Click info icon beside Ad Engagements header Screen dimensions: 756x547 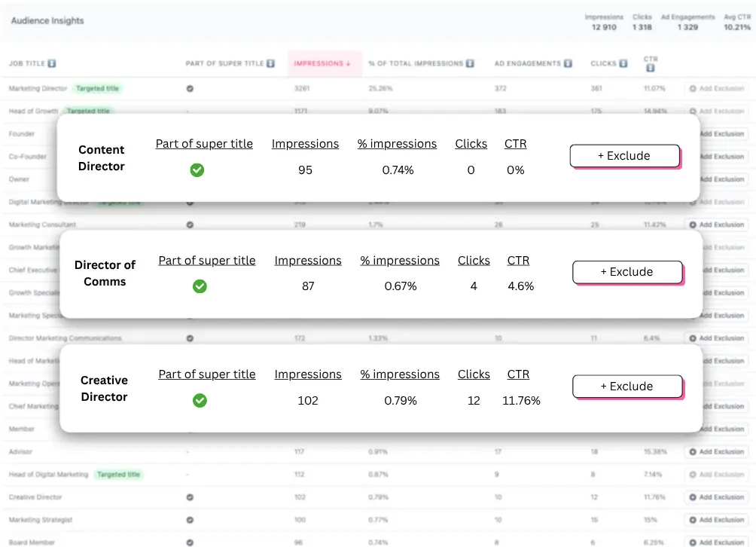(568, 64)
